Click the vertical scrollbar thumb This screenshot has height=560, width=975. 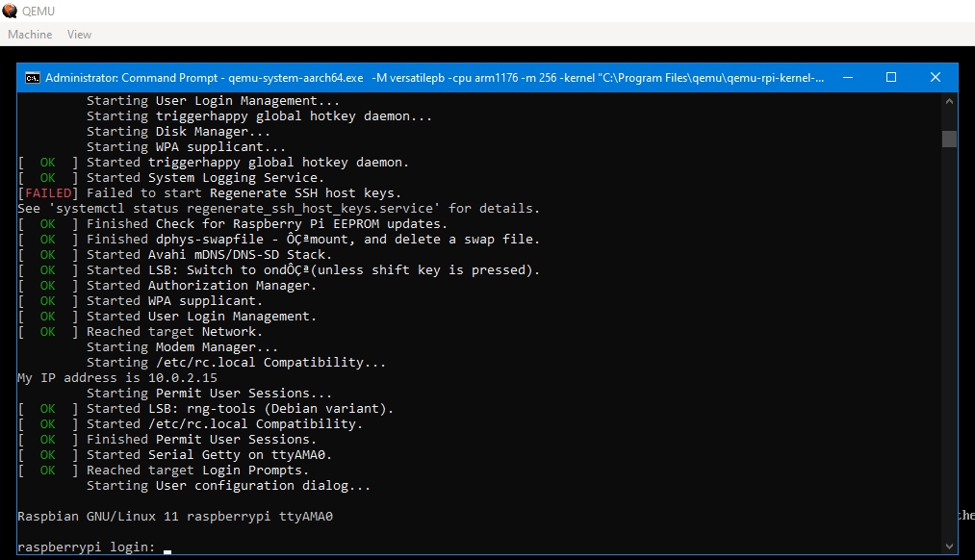[949, 139]
